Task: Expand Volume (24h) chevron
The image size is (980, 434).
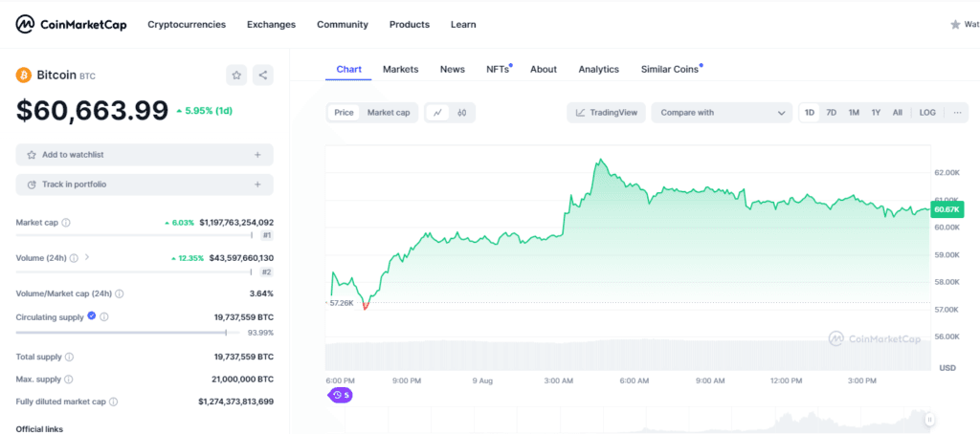Action: 87,257
